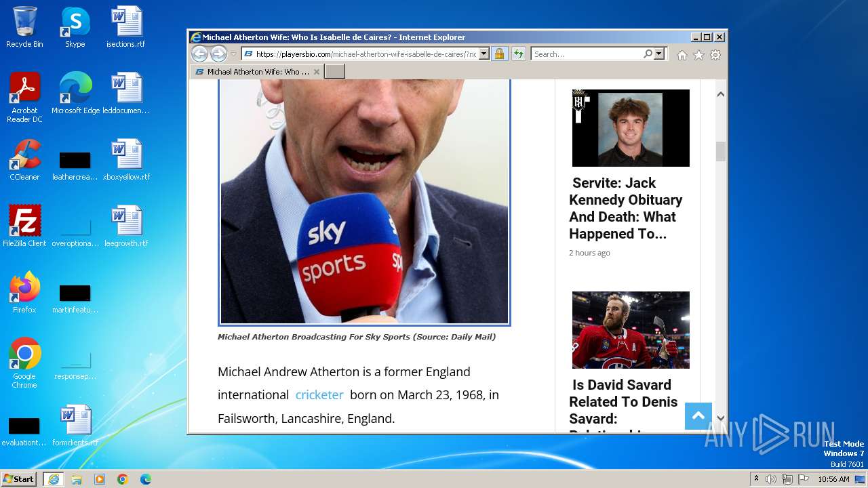
Task: Click the volume speaker tray icon
Action: (x=771, y=479)
